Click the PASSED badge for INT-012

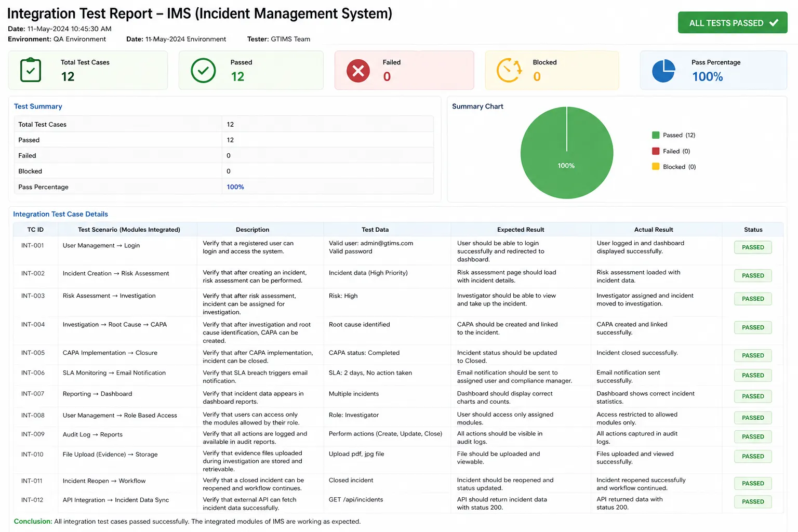753,501
